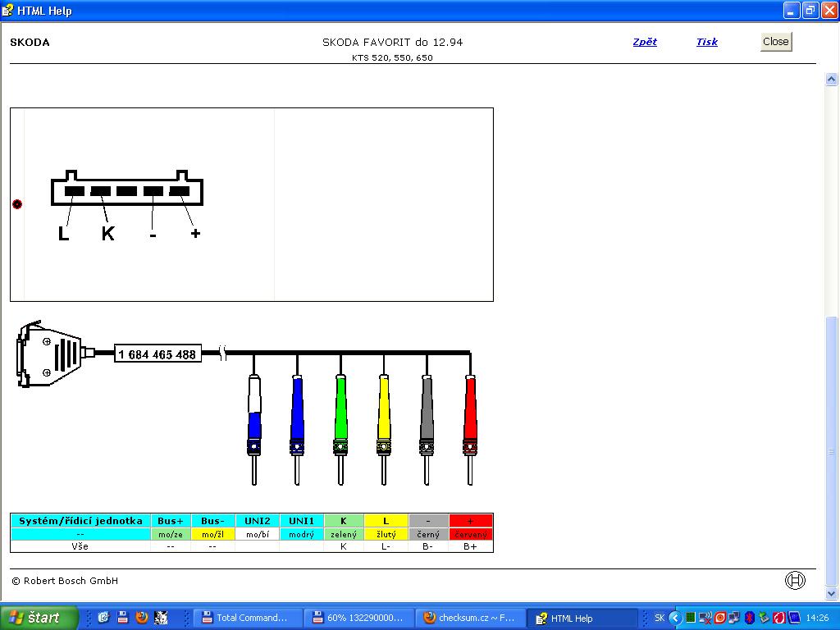The image size is (840, 630).
Task: Switch to the checksum.cz Firefox taskbar window
Action: 469,618
